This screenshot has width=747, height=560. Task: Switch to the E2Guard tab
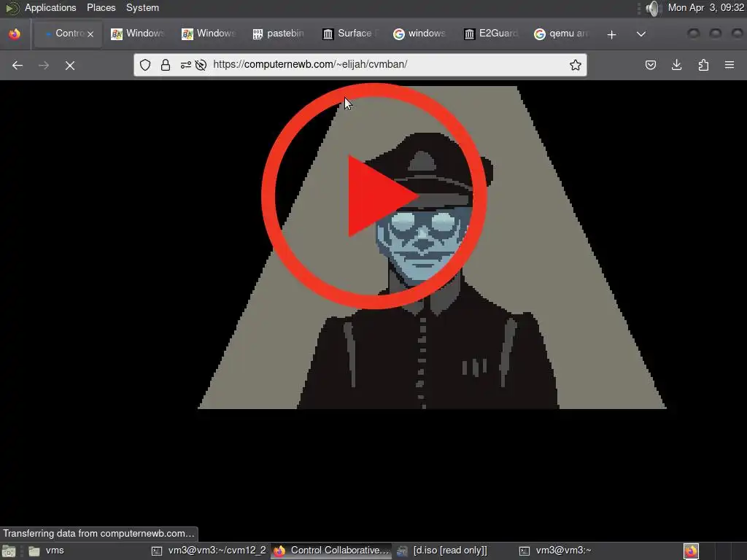click(490, 34)
